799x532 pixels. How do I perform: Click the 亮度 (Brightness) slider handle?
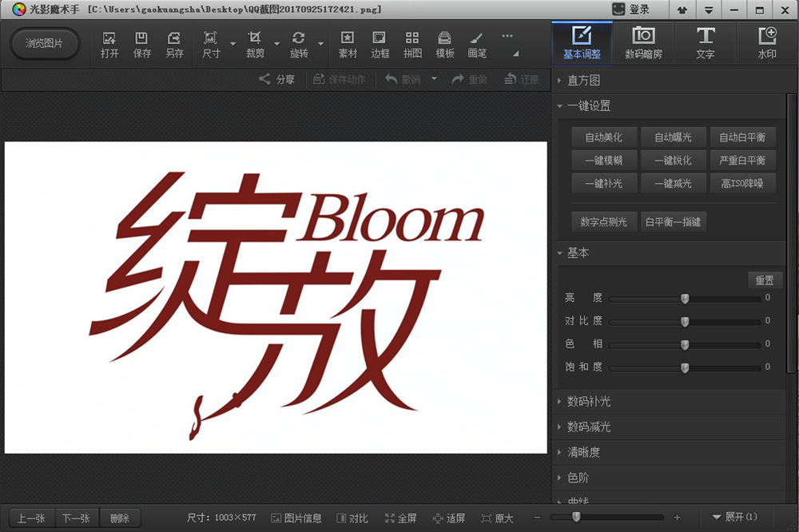pyautogui.click(x=685, y=299)
